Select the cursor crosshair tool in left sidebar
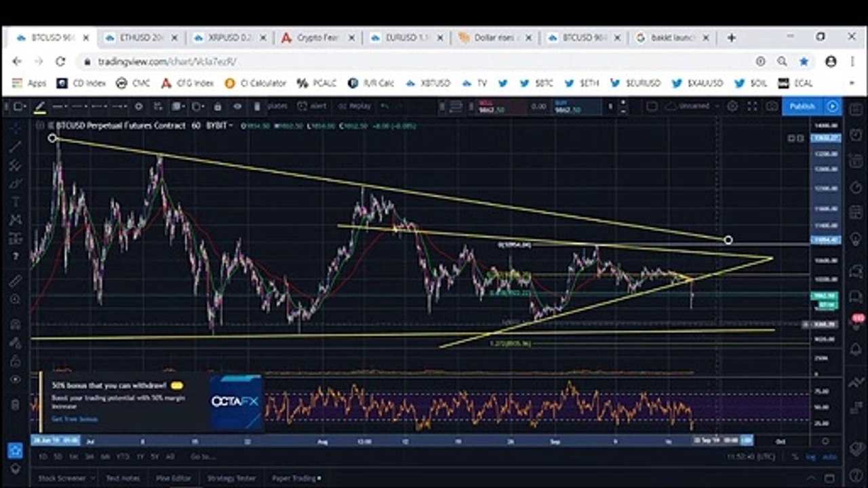Image resolution: width=868 pixels, height=488 pixels. 15,128
